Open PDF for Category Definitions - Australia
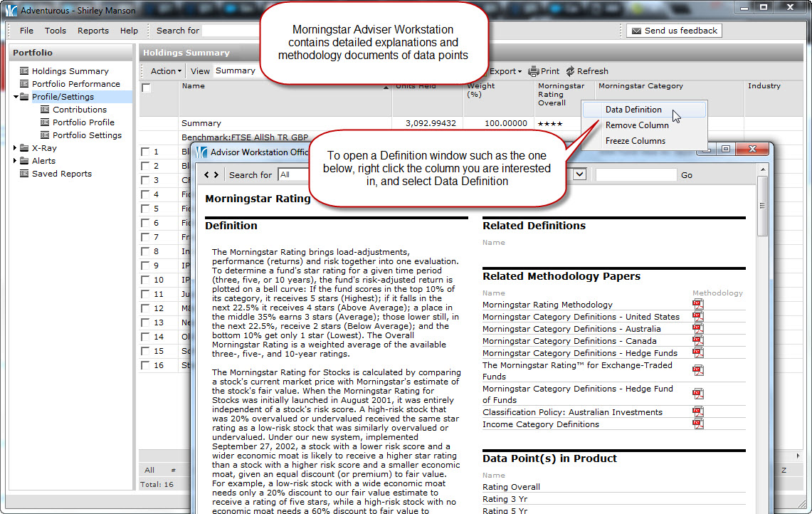Screen dimensions: 812x514 pyautogui.click(x=697, y=329)
